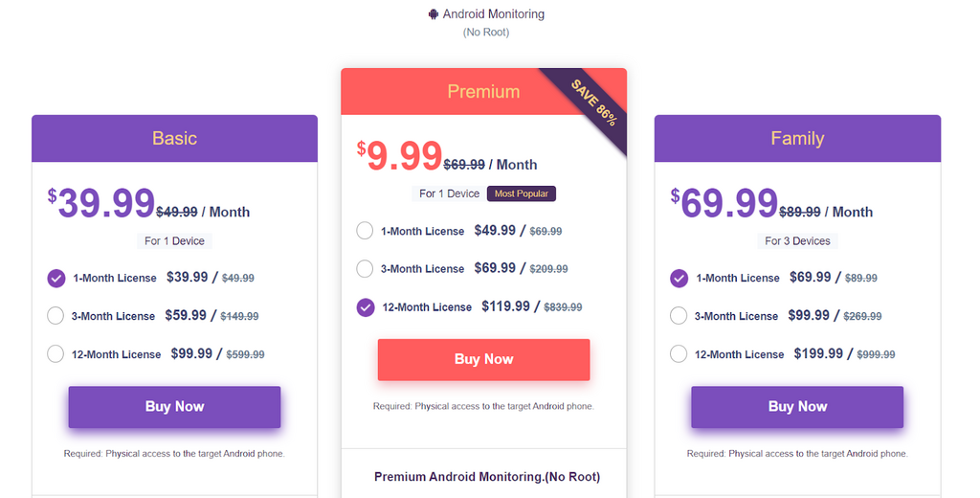Click the Most Popular badge
Image resolution: width=980 pixels, height=498 pixels.
(522, 194)
